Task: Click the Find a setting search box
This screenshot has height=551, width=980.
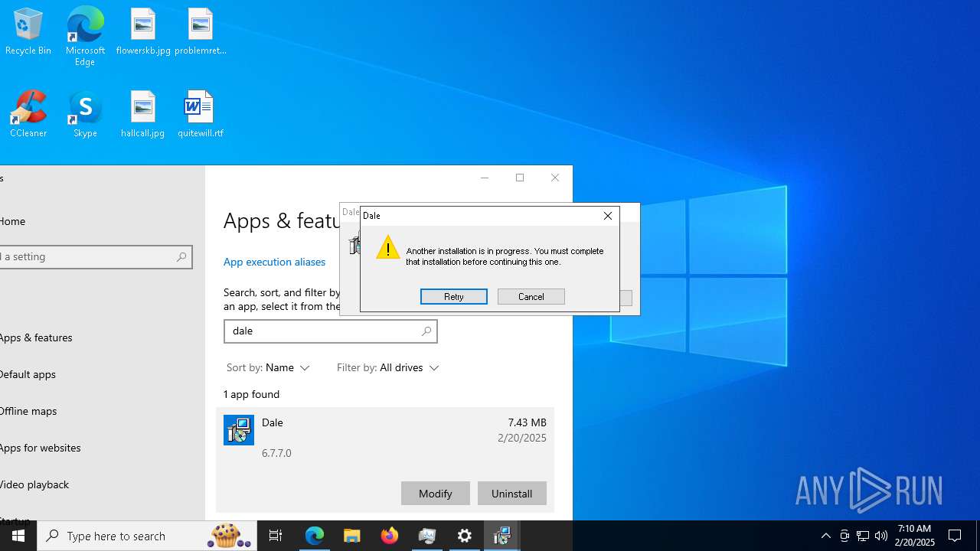Action: click(95, 257)
